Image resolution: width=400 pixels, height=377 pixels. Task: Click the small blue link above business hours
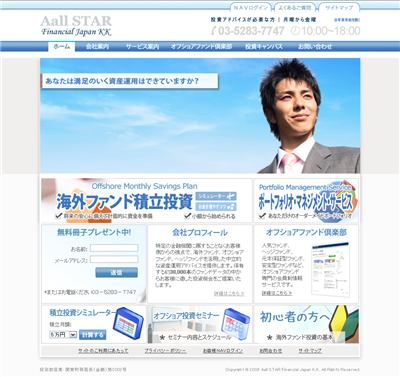pos(347,20)
